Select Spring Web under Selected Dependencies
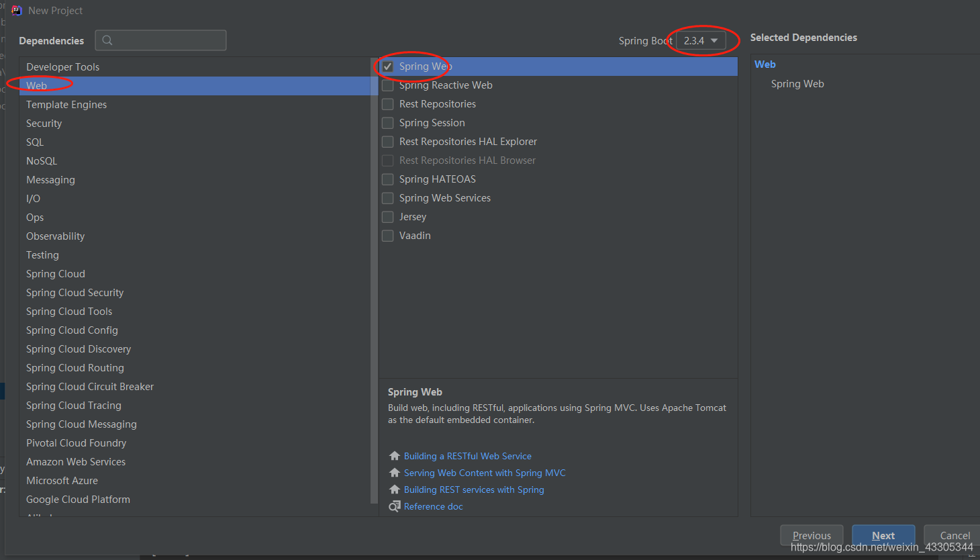 [x=797, y=84]
